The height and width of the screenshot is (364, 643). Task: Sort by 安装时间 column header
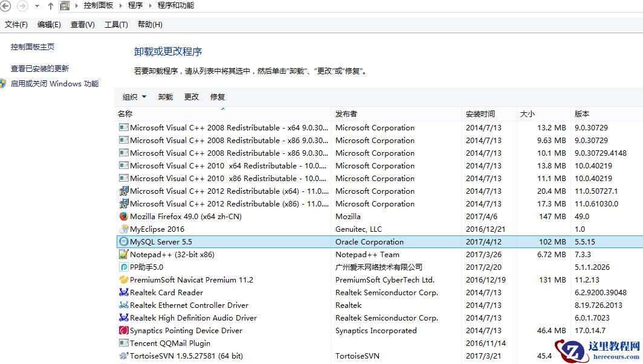pyautogui.click(x=489, y=114)
